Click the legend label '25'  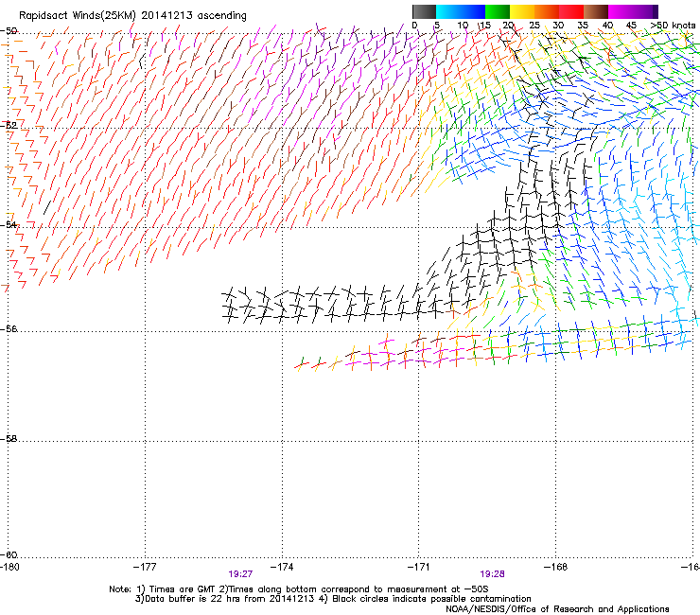coord(534,26)
